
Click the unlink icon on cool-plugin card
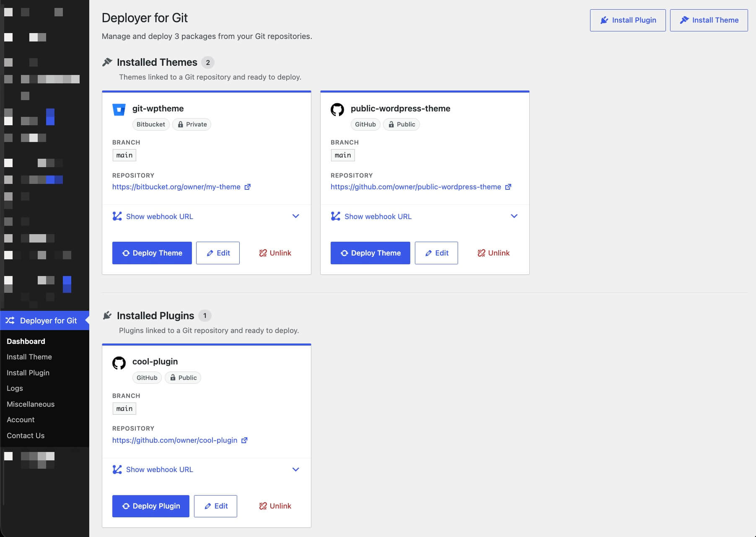click(263, 506)
